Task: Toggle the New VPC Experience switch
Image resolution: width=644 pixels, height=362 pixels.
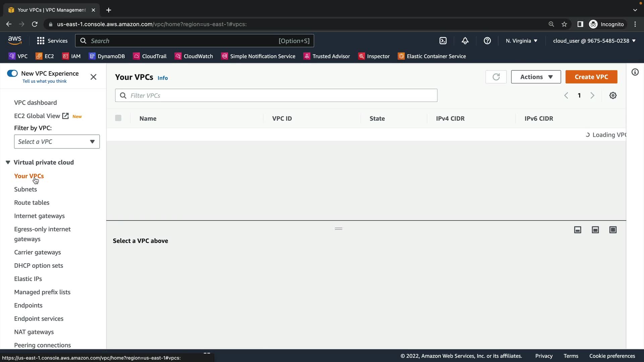Action: [12, 73]
